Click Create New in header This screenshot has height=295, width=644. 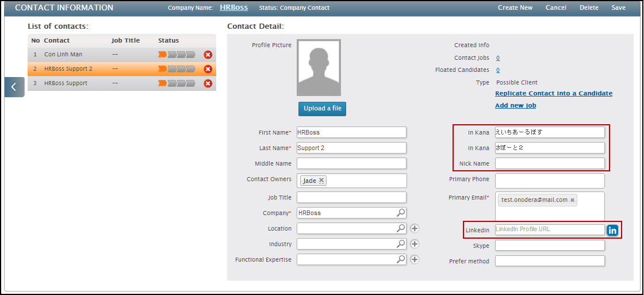515,8
